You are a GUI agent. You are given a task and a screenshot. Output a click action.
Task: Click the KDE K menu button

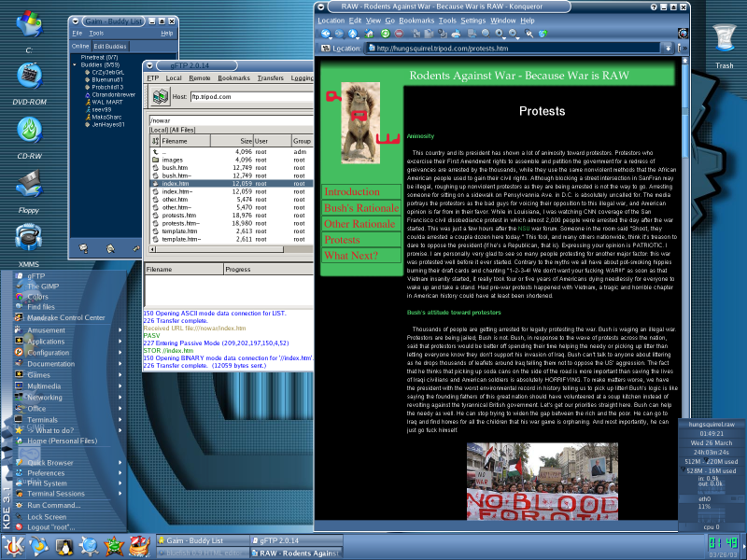[13, 546]
